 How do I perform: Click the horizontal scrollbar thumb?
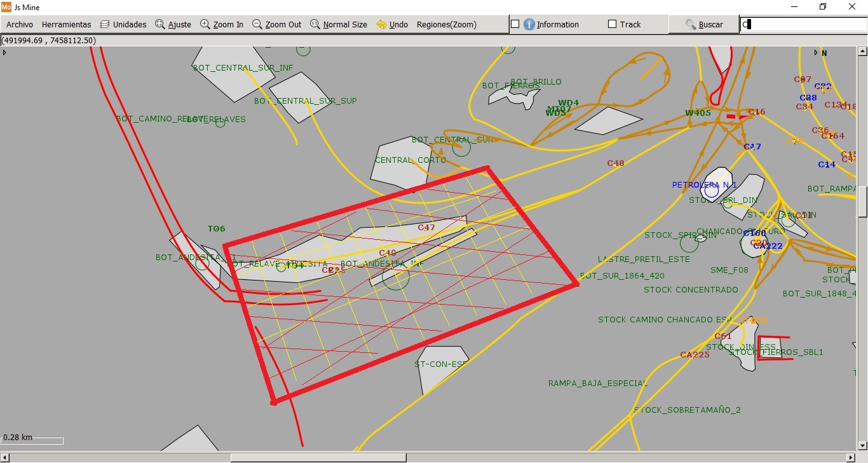pyautogui.click(x=318, y=457)
